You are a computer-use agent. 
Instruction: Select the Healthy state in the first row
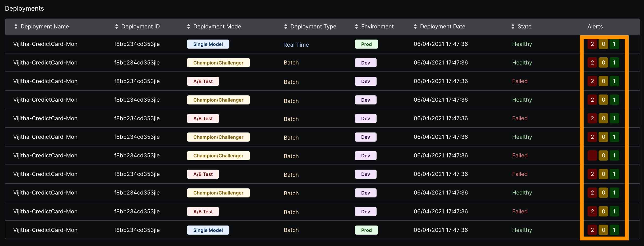pyautogui.click(x=522, y=44)
